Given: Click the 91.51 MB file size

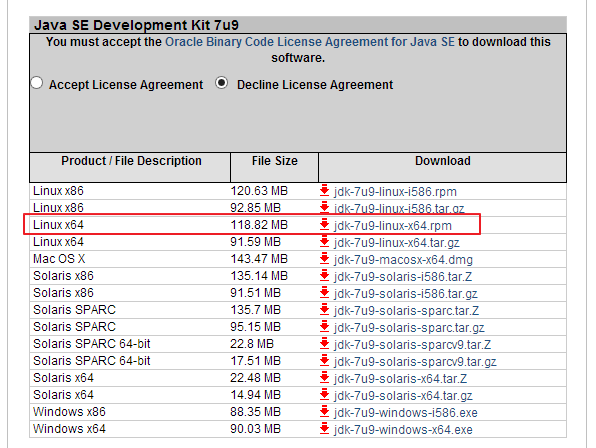Looking at the screenshot, I should [x=255, y=293].
